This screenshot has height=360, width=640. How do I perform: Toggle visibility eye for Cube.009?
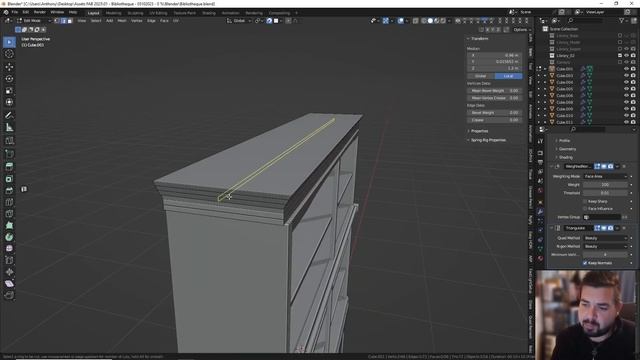[x=626, y=109]
